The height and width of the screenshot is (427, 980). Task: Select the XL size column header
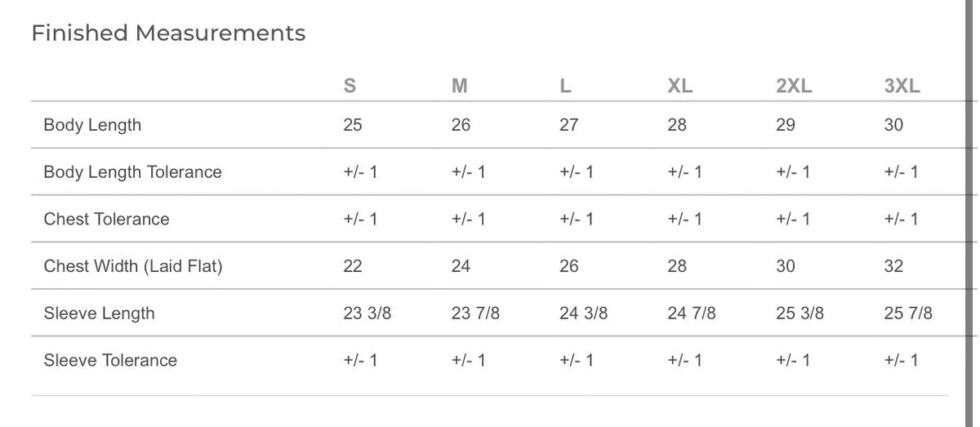679,87
